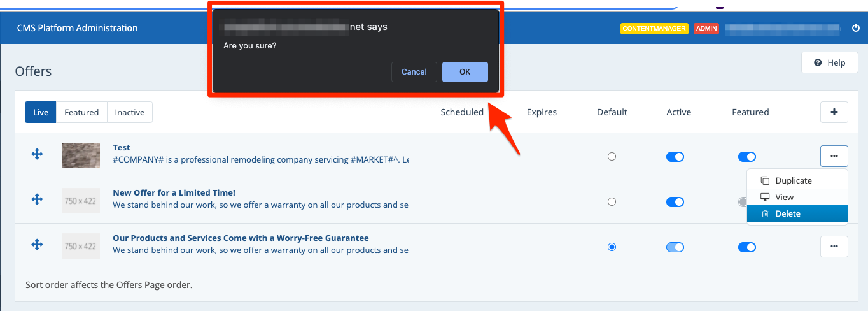Click move icon for Worry-Free Guarantee row
The height and width of the screenshot is (311, 868).
[37, 245]
